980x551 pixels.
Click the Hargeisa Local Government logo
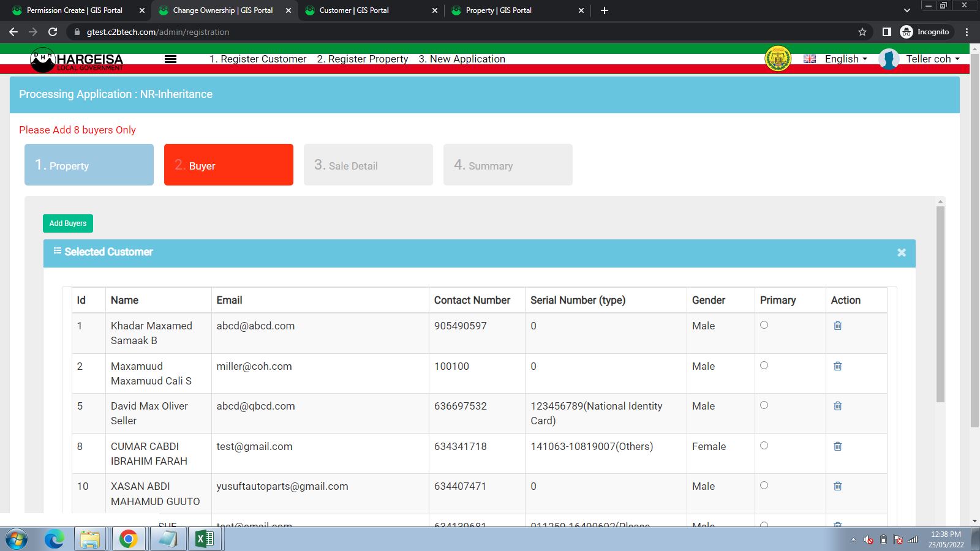(77, 60)
